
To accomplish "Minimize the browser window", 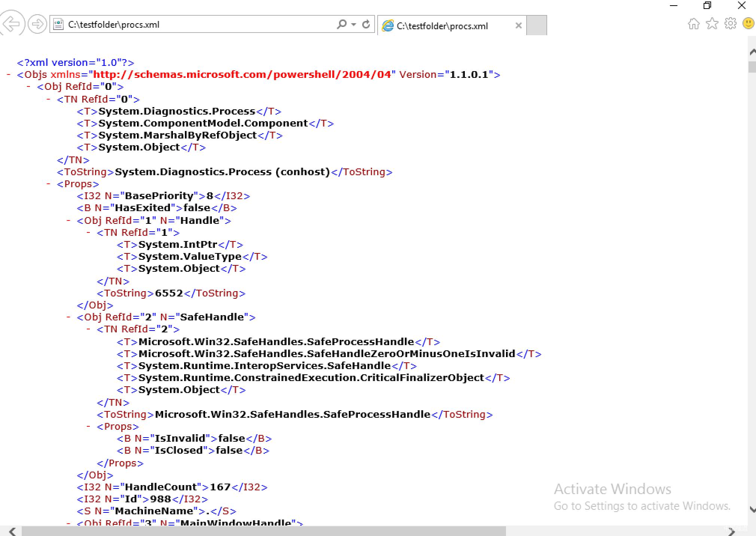I will pyautogui.click(x=674, y=6).
